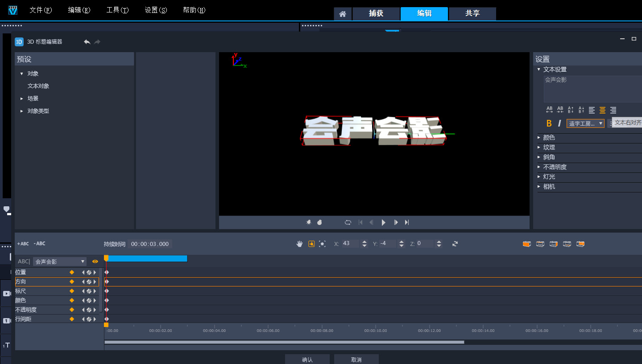Viewport: 642px width, 364px height.
Task: Select the orange rotate tool
Action: [x=311, y=244]
